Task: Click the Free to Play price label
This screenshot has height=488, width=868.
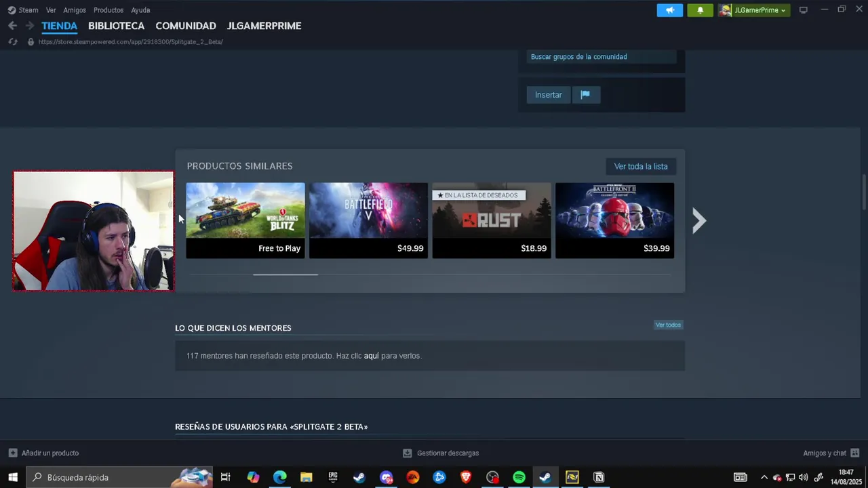Action: click(x=279, y=249)
